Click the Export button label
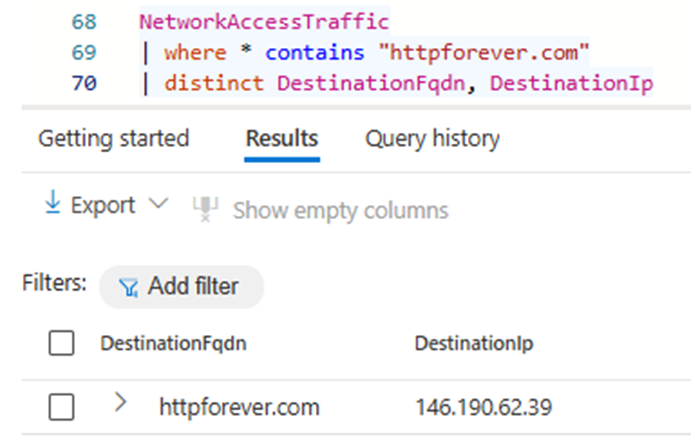The image size is (691, 444). pyautogui.click(x=102, y=205)
